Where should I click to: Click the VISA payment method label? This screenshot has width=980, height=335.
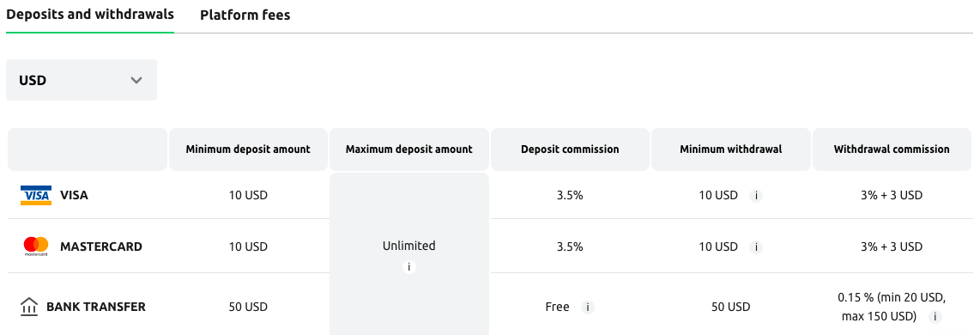click(74, 195)
